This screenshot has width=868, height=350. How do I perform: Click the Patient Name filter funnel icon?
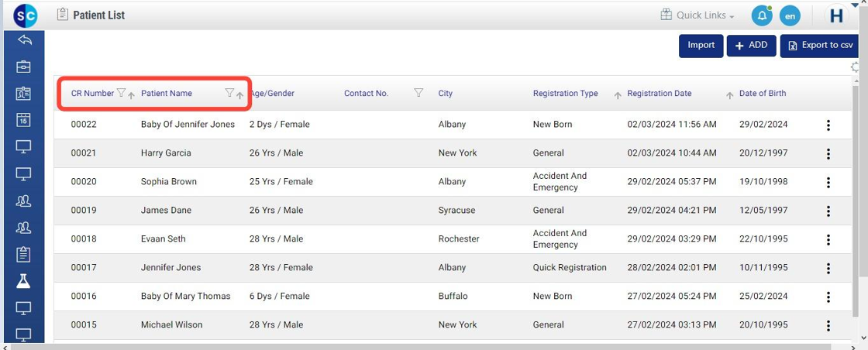[229, 94]
